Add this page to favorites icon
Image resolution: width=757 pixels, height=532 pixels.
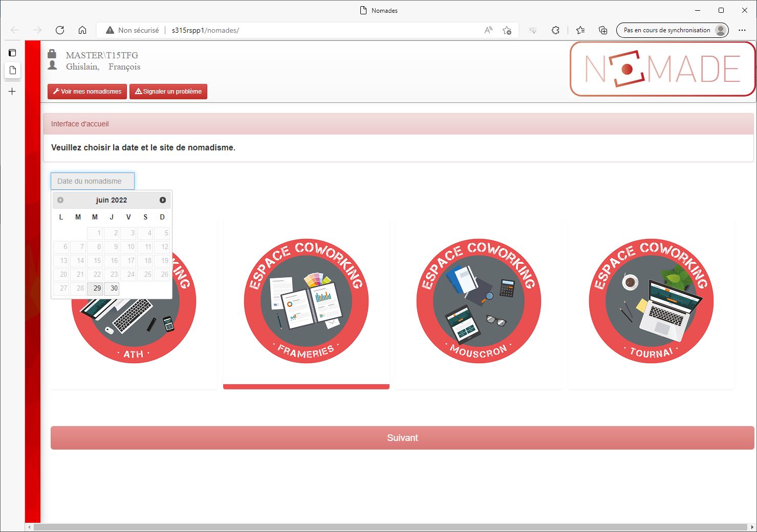[507, 30]
